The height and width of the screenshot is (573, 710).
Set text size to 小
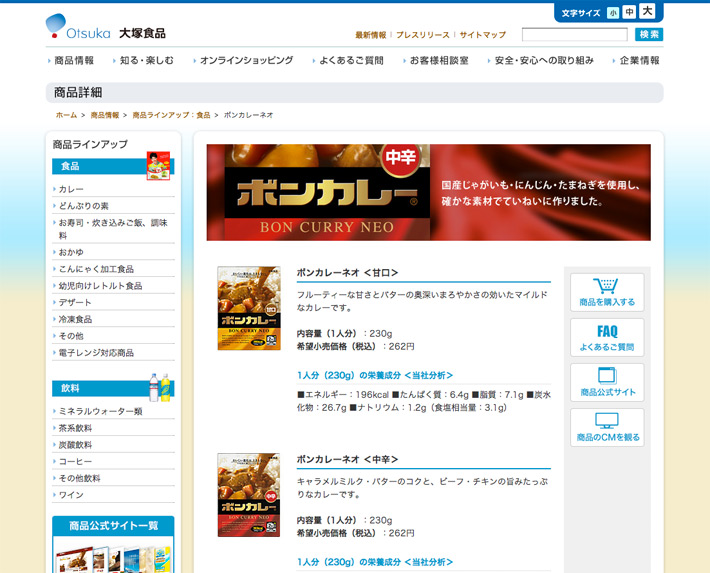(x=613, y=13)
